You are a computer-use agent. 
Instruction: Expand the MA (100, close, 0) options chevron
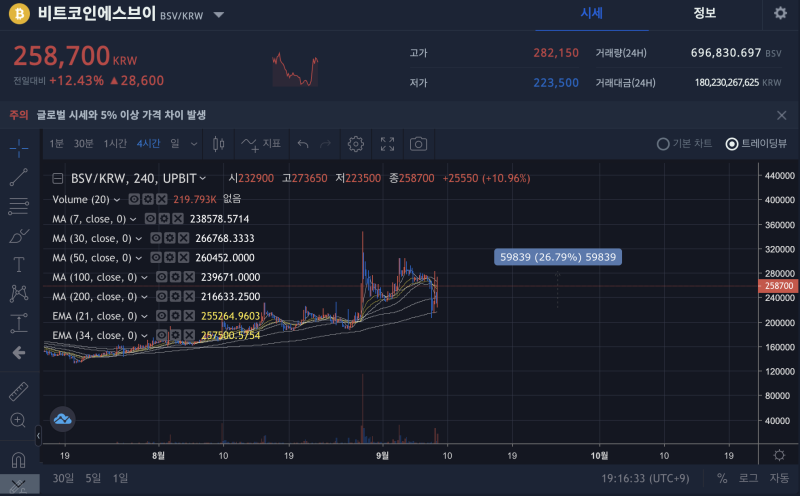pyautogui.click(x=144, y=278)
